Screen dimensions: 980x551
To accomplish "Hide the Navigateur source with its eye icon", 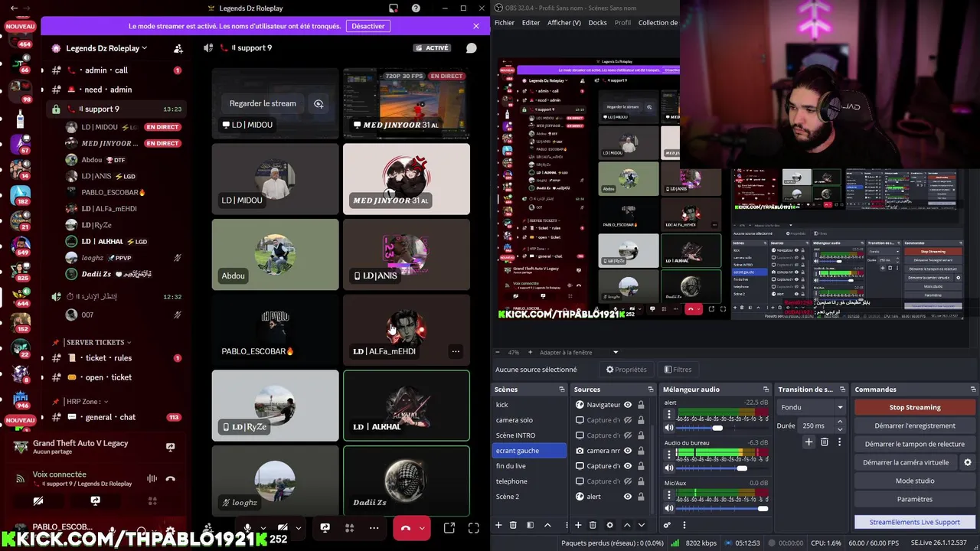I will point(628,405).
